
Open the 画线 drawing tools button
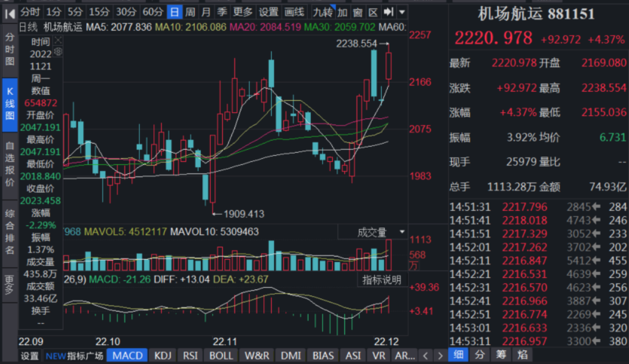pos(294,12)
